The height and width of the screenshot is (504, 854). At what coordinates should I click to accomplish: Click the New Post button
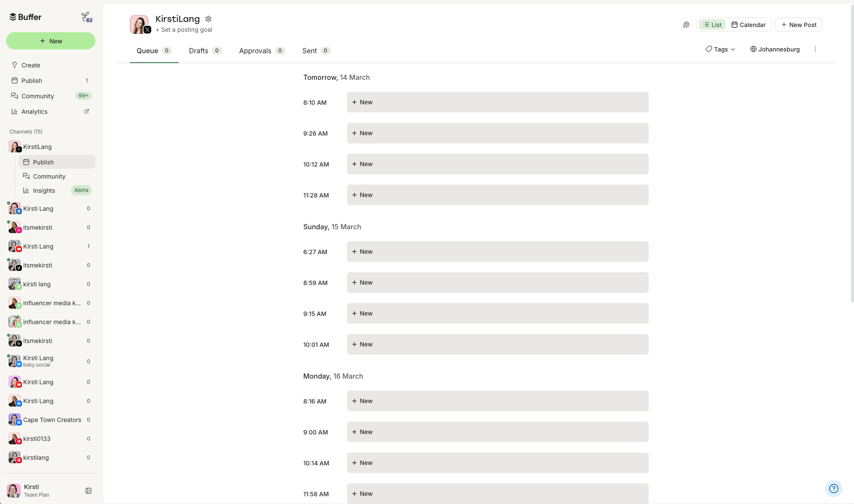[x=799, y=24]
